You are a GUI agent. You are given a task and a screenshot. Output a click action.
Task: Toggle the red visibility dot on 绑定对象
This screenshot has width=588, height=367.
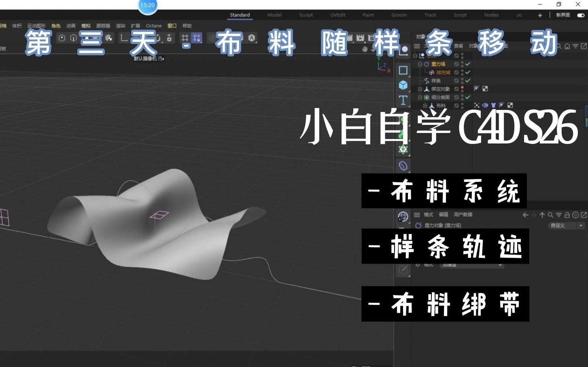tap(461, 88)
